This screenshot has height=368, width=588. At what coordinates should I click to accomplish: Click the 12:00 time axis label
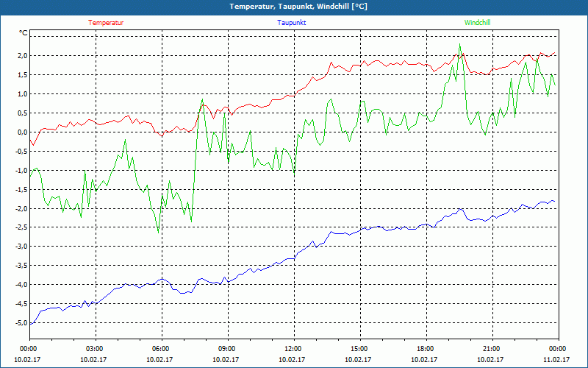coord(294,349)
